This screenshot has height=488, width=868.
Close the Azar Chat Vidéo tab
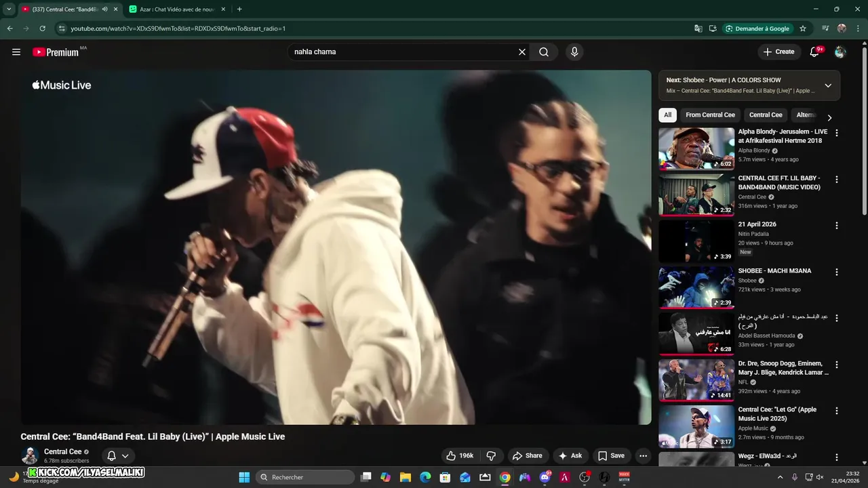[224, 9]
